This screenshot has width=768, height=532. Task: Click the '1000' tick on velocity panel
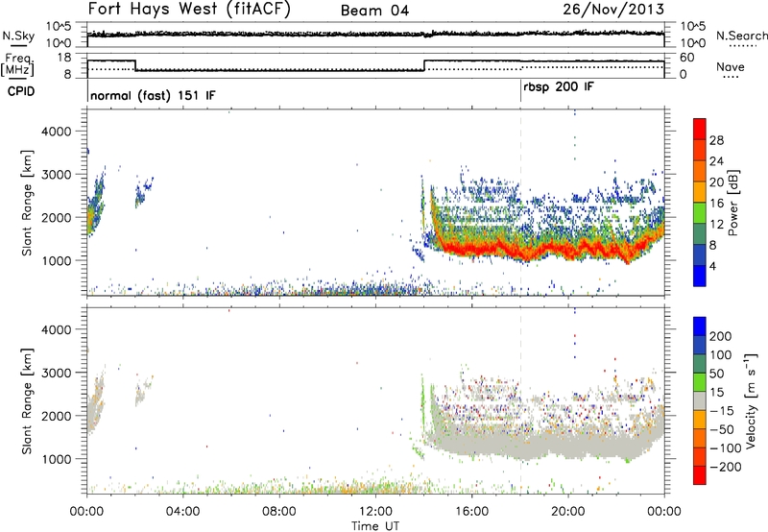[57, 459]
